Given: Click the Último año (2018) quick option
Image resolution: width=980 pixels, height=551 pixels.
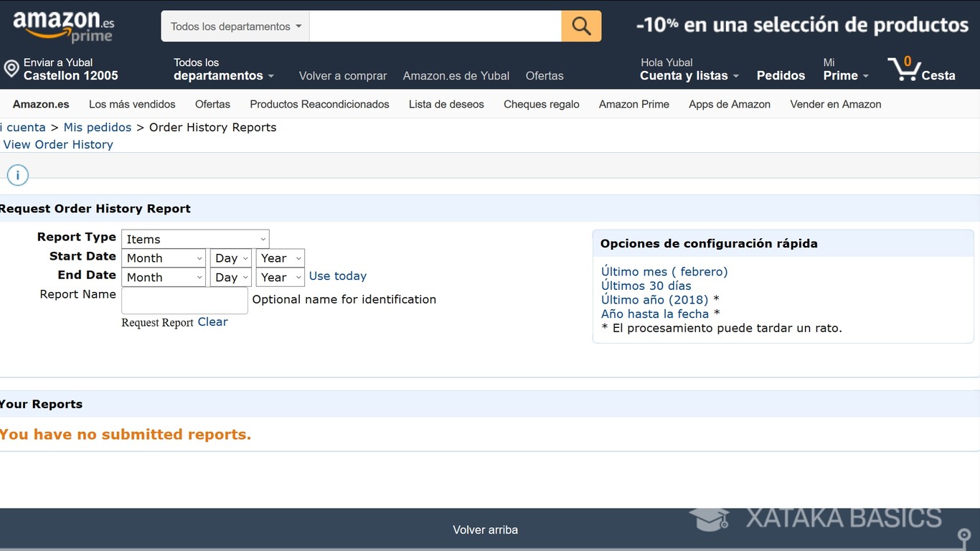Looking at the screenshot, I should coord(654,299).
